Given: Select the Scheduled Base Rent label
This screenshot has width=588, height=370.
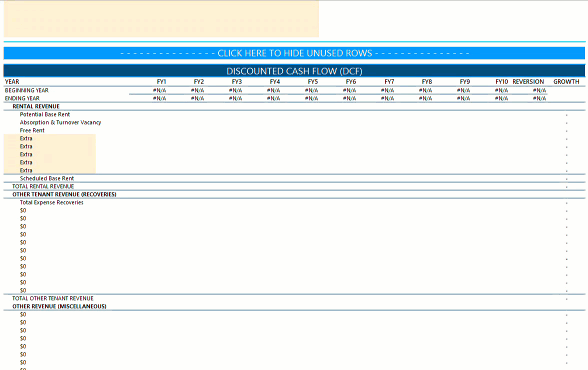Looking at the screenshot, I should click(47, 178).
